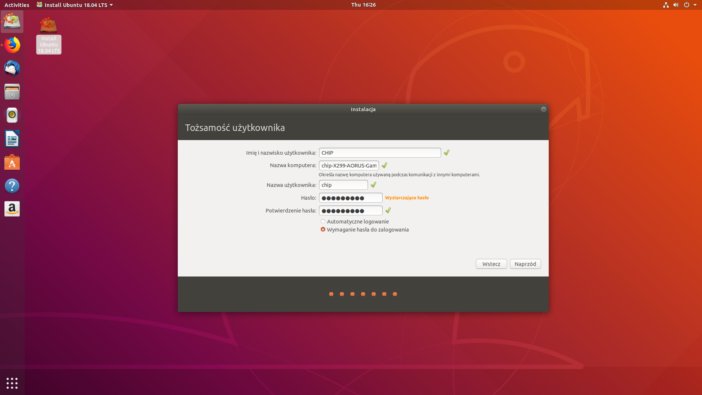Open the Ubiquity installer dock icon
The height and width of the screenshot is (395, 702).
pyautogui.click(x=12, y=21)
